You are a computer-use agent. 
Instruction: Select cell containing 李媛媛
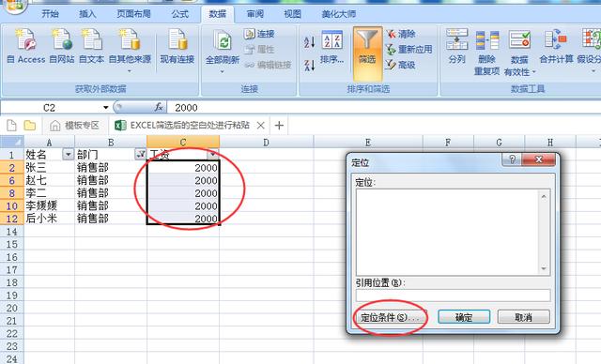coord(49,205)
